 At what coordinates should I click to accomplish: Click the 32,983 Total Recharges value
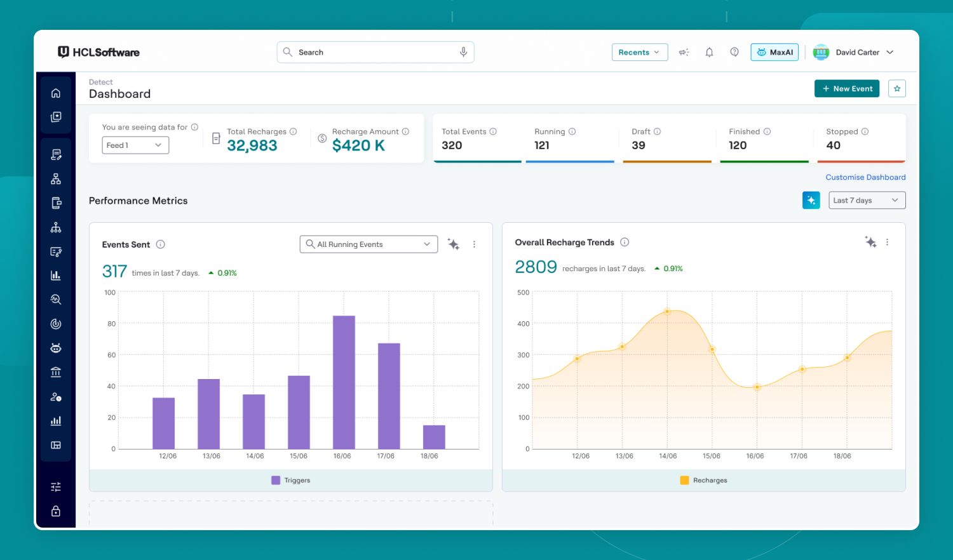(252, 145)
